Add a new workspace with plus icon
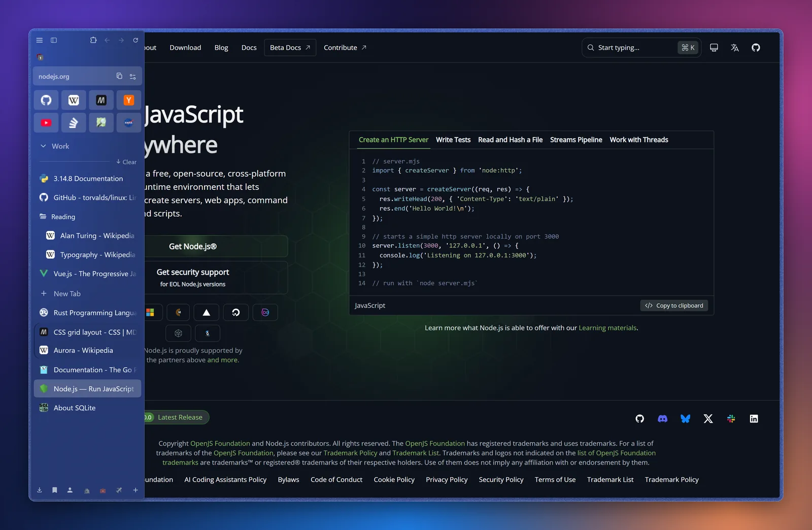Screen dimensions: 812x530 [136, 490]
